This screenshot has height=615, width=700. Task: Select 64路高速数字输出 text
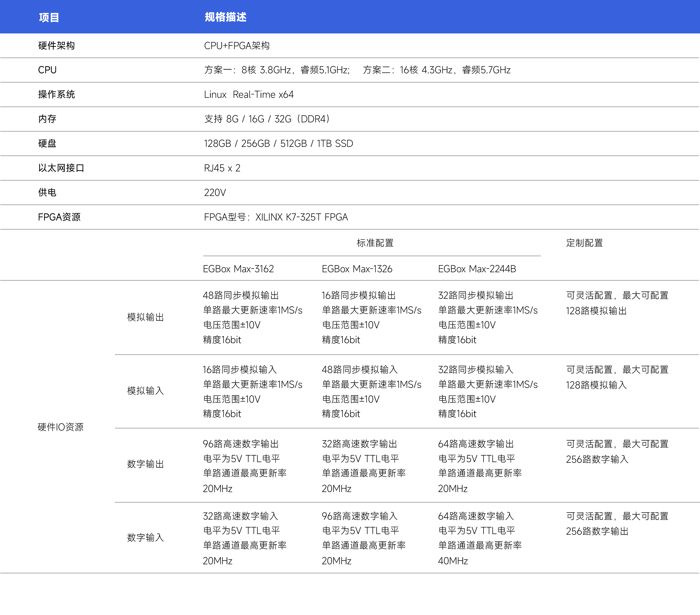click(476, 444)
